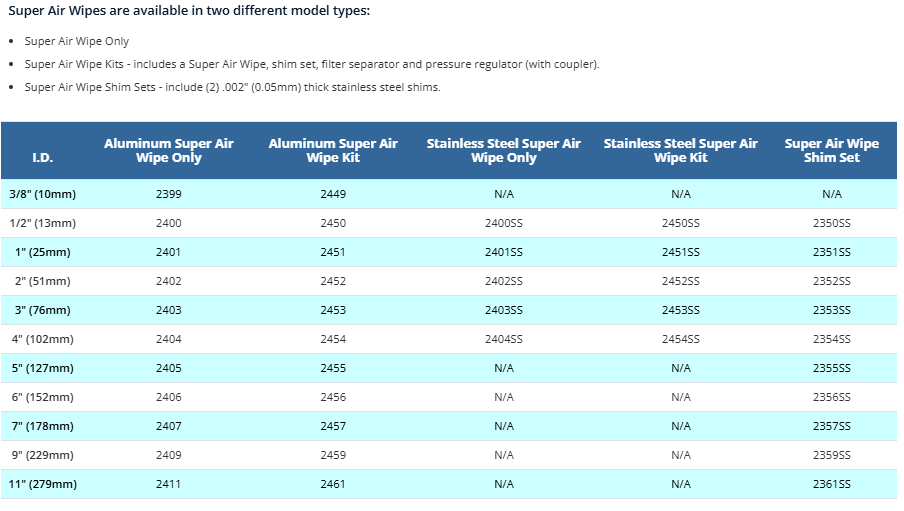Viewport: 904px width, 511px height.
Task: Click the Super Air Wipe Kits bullet text
Action: click(312, 64)
